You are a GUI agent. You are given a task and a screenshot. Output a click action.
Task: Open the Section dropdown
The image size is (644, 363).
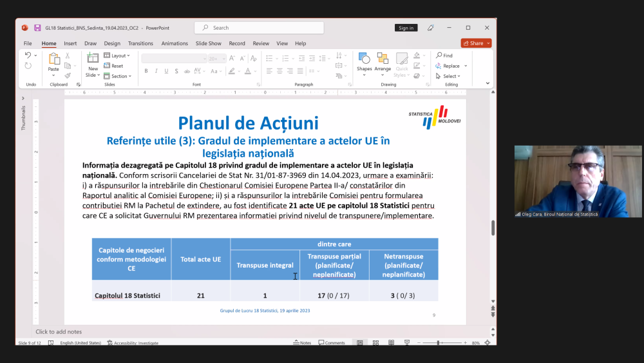pos(118,76)
